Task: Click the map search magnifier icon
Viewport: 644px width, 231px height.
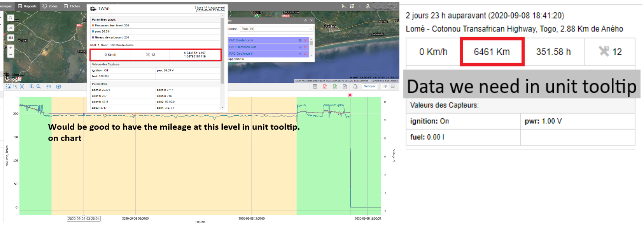Action: tap(10, 18)
